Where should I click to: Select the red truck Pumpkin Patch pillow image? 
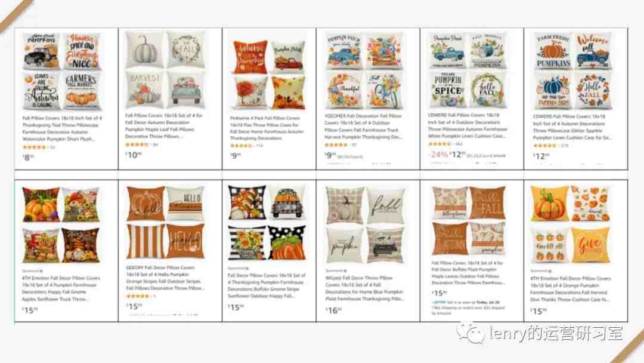[269, 75]
